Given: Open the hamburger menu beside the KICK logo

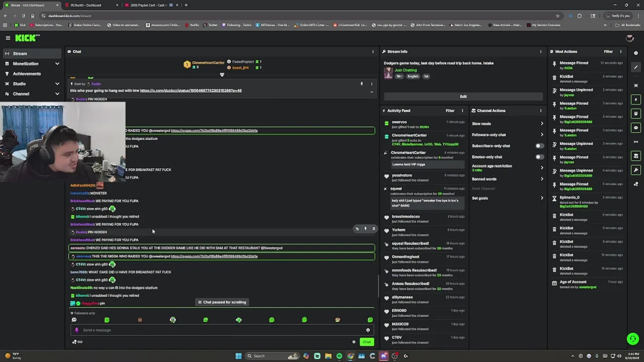Looking at the screenshot, I should click(8, 38).
